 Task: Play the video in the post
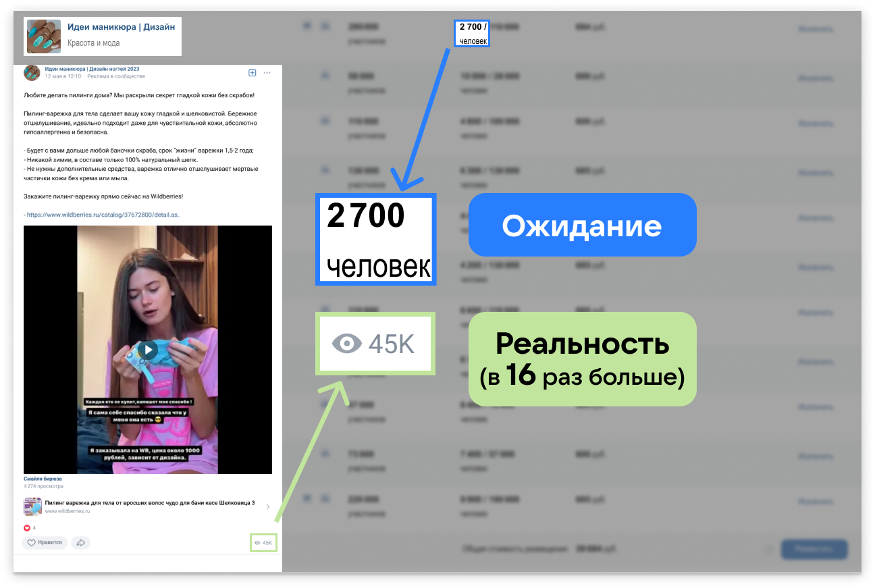147,350
